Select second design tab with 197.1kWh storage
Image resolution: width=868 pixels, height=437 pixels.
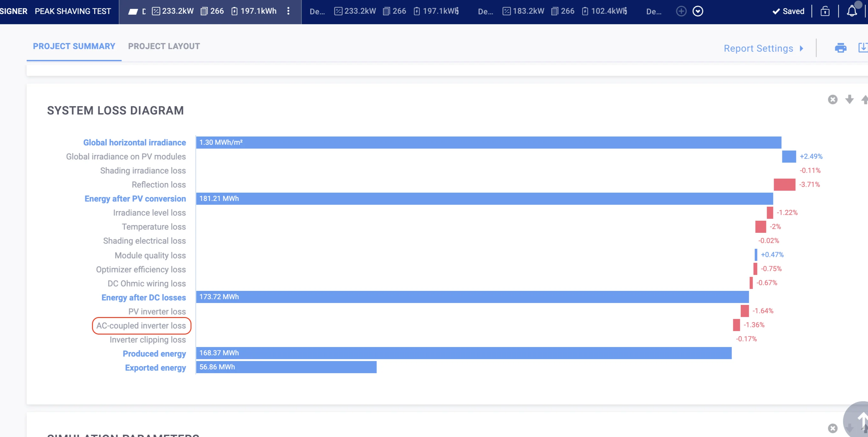click(x=384, y=11)
